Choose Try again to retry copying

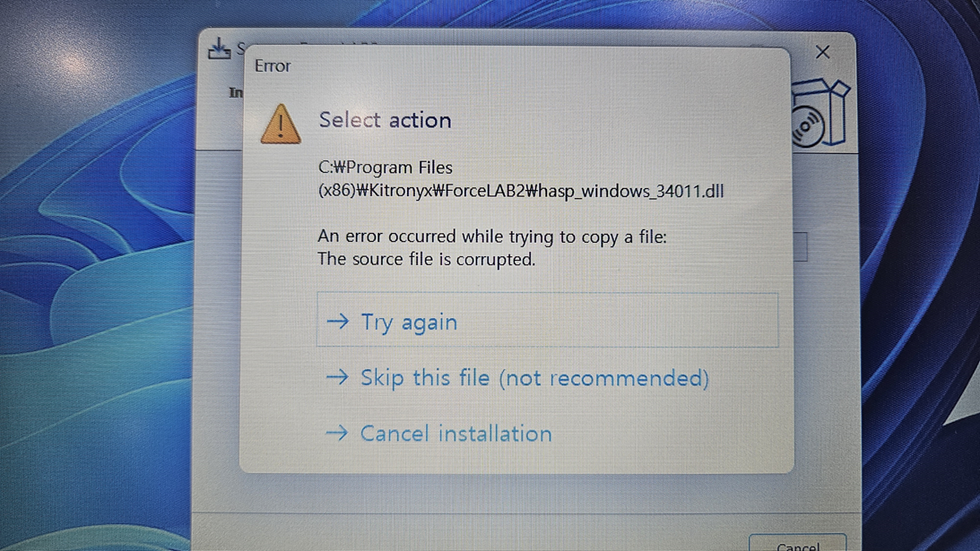[548, 320]
